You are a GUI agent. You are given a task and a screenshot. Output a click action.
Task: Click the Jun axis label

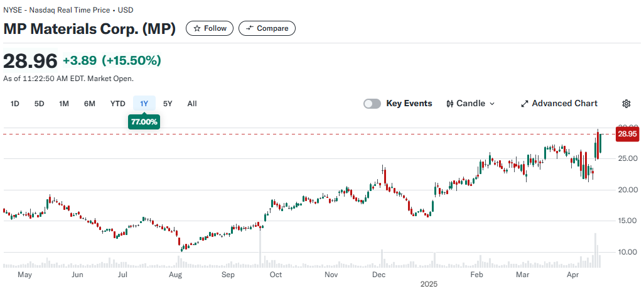[77, 275]
